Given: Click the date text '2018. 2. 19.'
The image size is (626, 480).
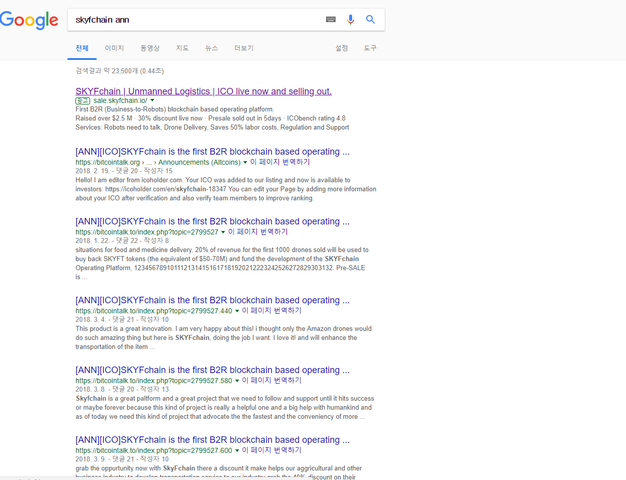Looking at the screenshot, I should (x=92, y=171).
